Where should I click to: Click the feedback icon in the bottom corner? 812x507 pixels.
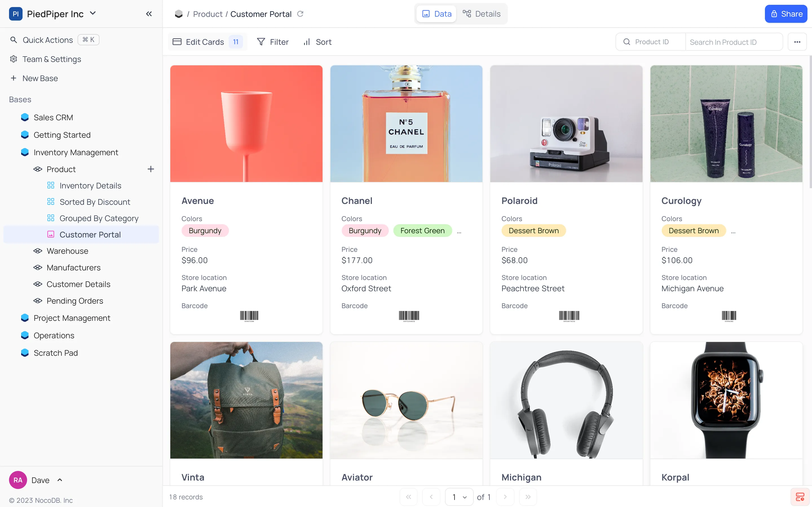click(800, 497)
